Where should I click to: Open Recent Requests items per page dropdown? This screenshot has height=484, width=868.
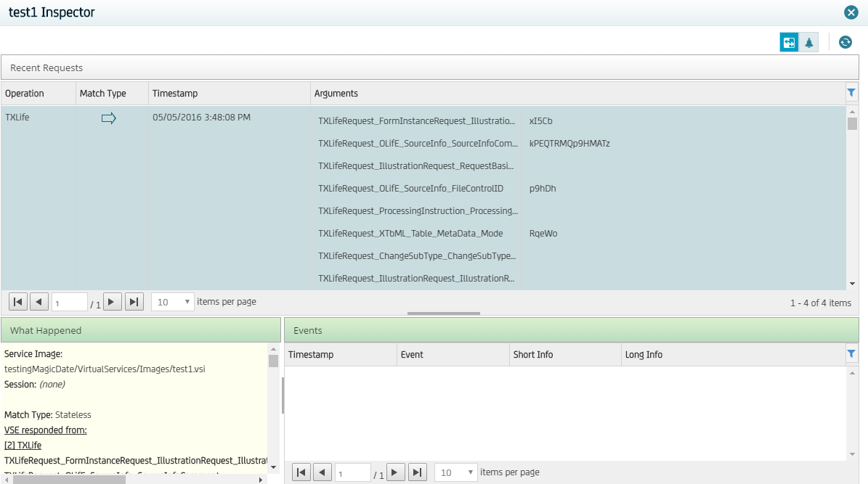coord(173,302)
